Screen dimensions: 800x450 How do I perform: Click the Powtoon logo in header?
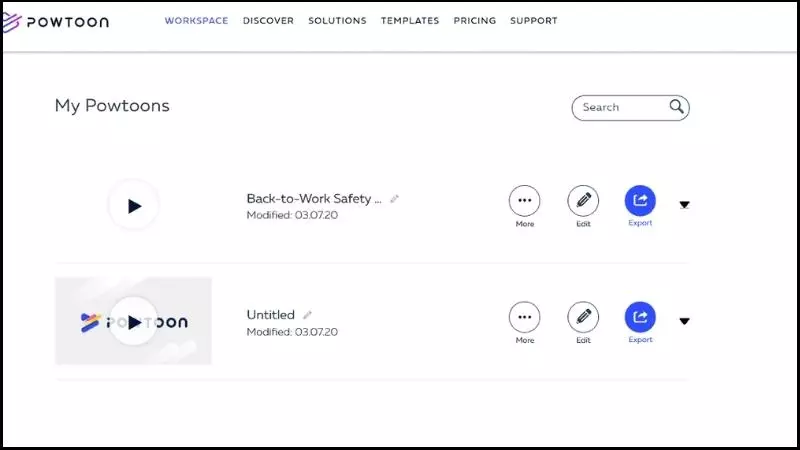(x=55, y=22)
